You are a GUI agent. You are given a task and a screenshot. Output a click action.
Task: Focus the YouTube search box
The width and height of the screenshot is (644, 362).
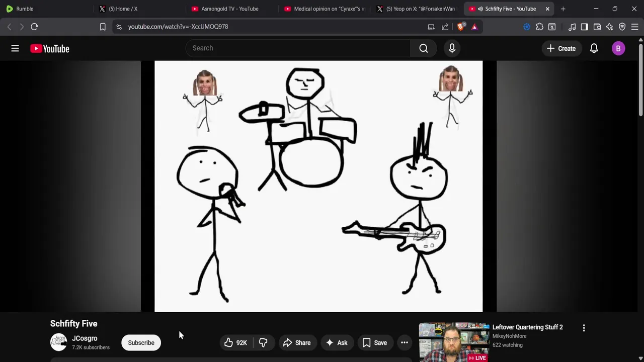[298, 48]
